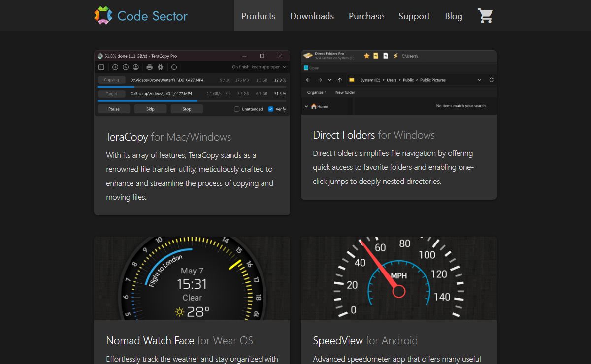
Task: Click the Pause button in TeraCopy preview
Action: 114,109
